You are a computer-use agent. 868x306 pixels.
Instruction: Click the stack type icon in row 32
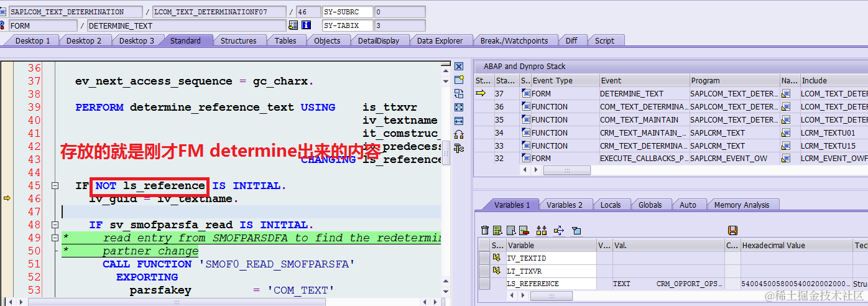(x=525, y=159)
